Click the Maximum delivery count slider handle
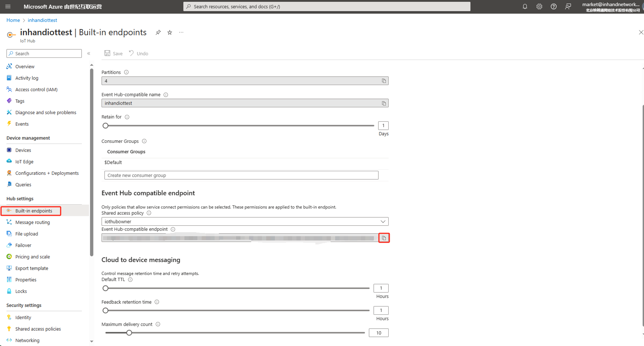Image resolution: width=644 pixels, height=346 pixels. coord(129,333)
